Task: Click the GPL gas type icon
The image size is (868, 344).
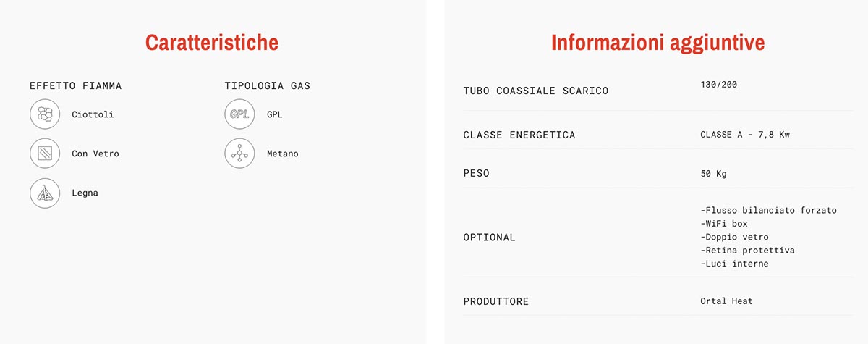Action: [239, 114]
